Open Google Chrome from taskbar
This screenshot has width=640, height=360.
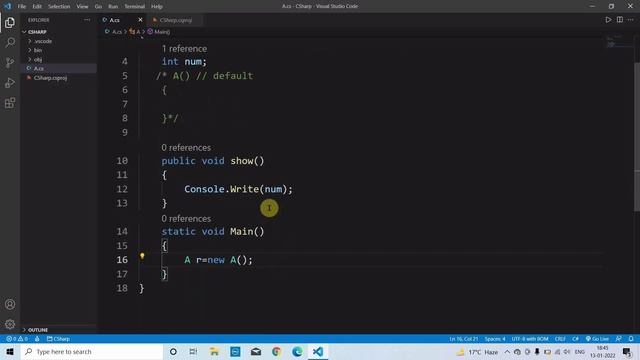pyautogui.click(x=276, y=351)
